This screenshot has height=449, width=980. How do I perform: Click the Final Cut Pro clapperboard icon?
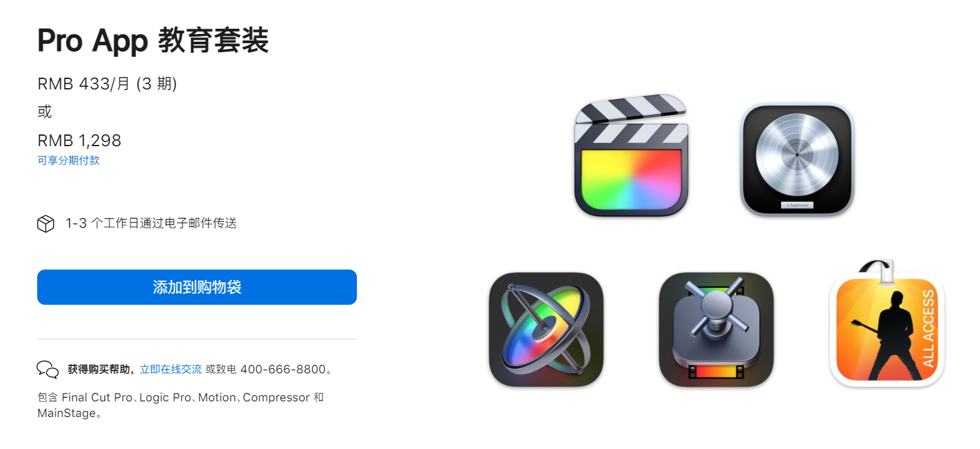[x=632, y=155]
